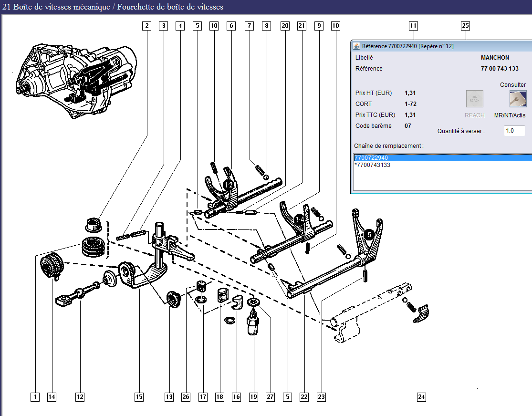Select callout number 4
The width and height of the screenshot is (532, 416).
[x=180, y=26]
